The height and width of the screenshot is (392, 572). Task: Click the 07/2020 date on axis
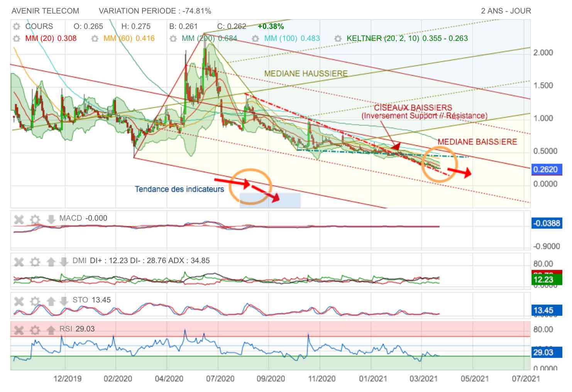pos(220,378)
